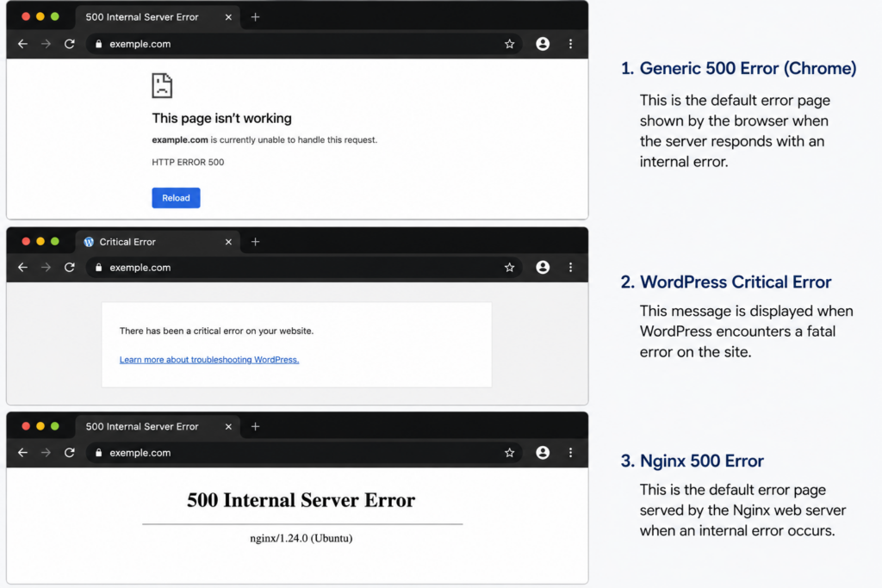
Task: Click the HTTP ERROR 500 text
Action: tap(188, 162)
